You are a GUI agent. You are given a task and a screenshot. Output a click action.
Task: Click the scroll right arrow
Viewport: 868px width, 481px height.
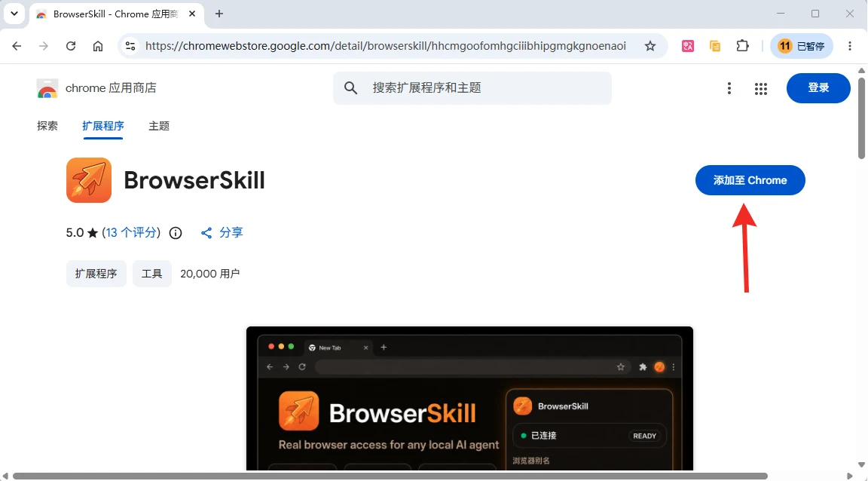click(x=850, y=476)
